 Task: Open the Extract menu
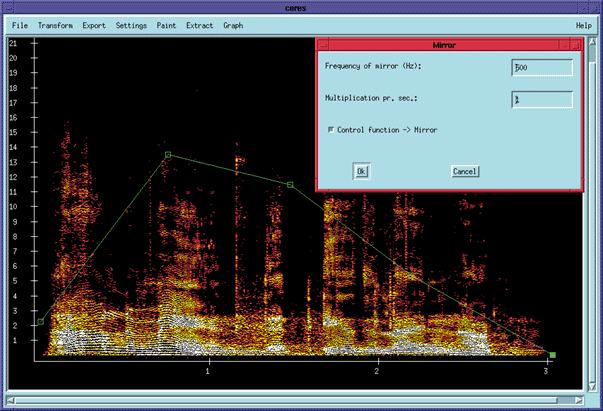199,25
